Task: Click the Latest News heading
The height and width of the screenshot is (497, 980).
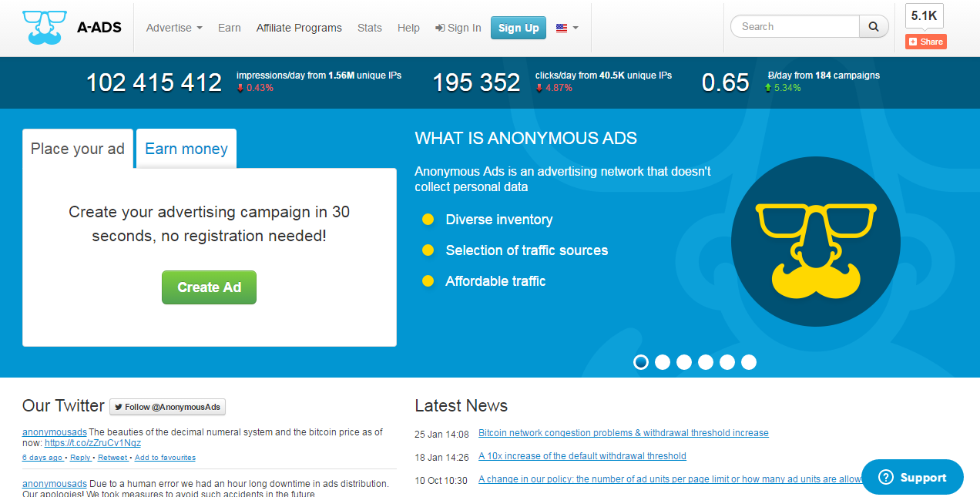Action: coord(461,405)
